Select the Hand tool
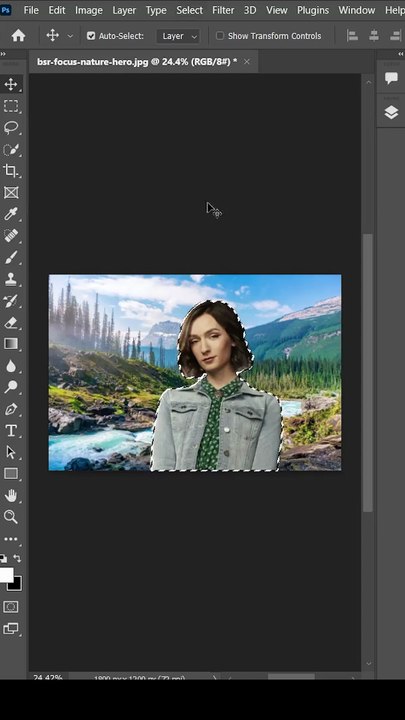 click(x=11, y=495)
